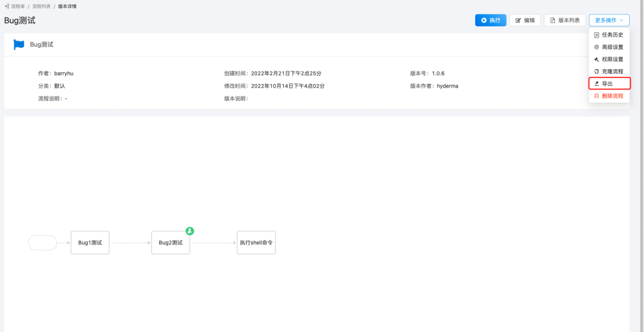Viewport: 644px width, 332px height.
Task: Select 权限设置 from the menu
Action: [x=609, y=59]
